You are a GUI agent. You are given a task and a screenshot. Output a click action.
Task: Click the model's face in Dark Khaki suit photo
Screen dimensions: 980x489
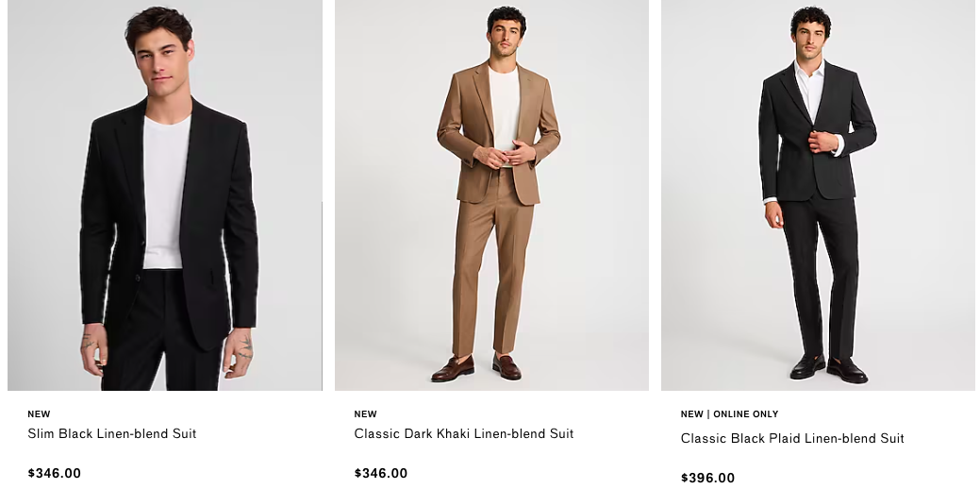click(506, 39)
